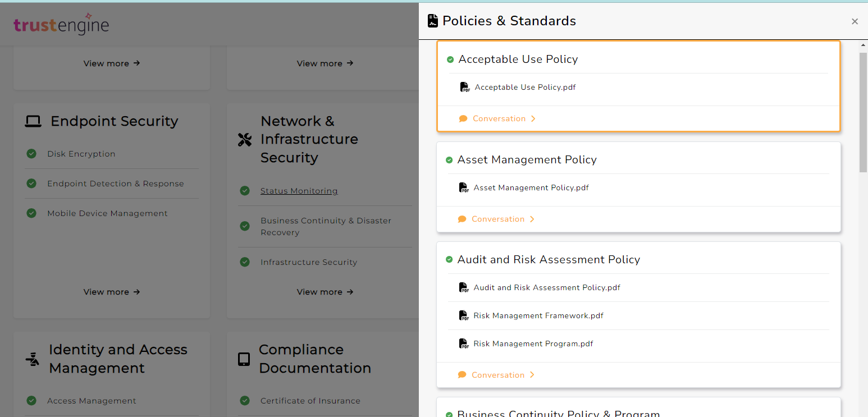Open Conversation link under Audit and Risk Assessment Policy

pos(498,375)
